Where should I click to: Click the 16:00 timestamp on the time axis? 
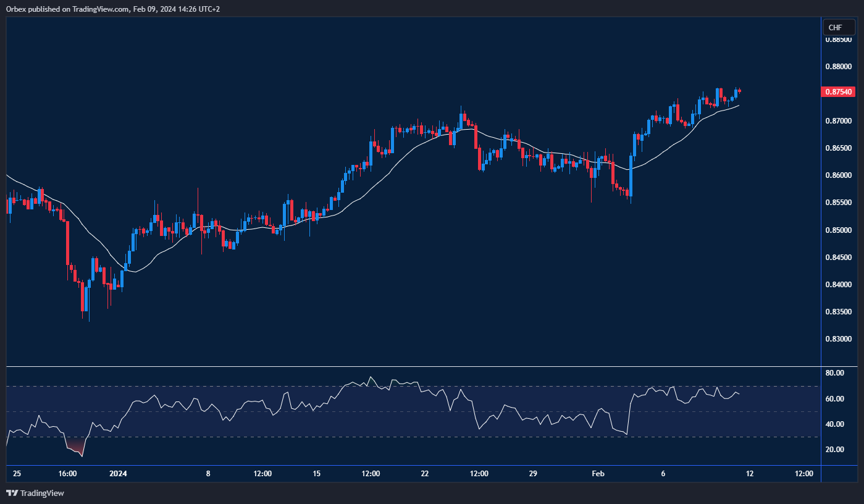coord(66,474)
